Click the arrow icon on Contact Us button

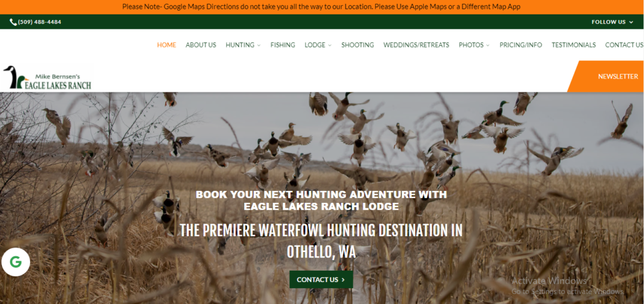[x=343, y=280]
